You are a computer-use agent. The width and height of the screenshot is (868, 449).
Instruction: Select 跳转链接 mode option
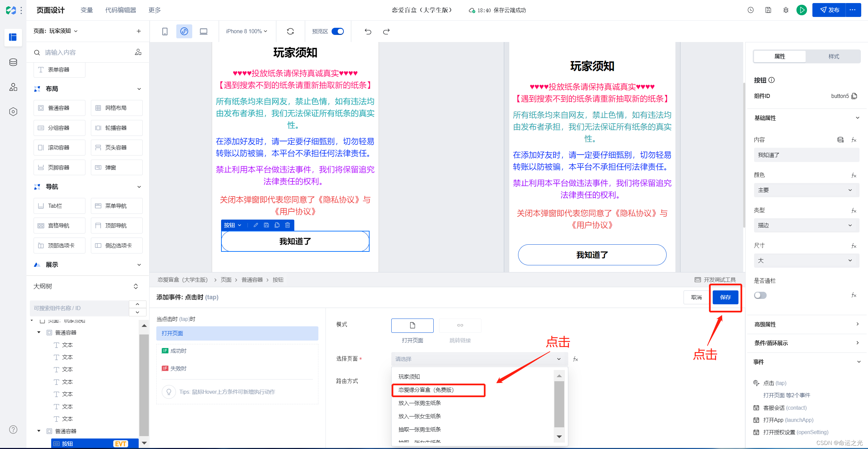[460, 326]
